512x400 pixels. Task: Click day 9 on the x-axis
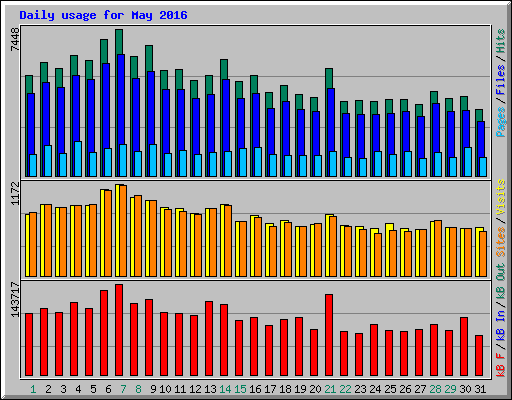(x=153, y=389)
